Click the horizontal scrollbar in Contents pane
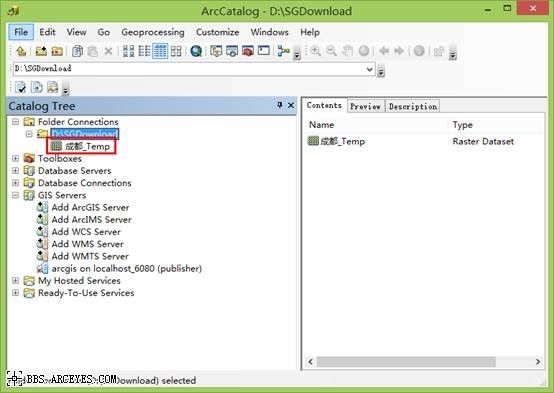This screenshot has width=554, height=393. tap(406, 362)
